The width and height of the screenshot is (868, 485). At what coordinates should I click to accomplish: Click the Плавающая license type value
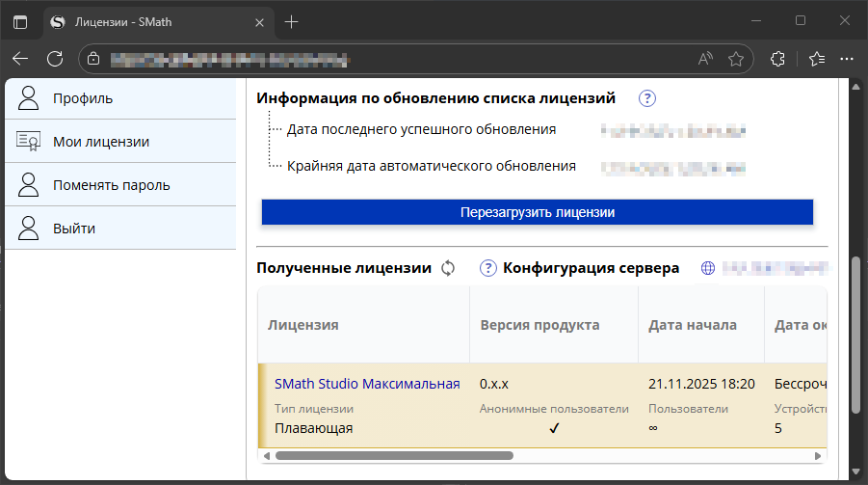(313, 428)
